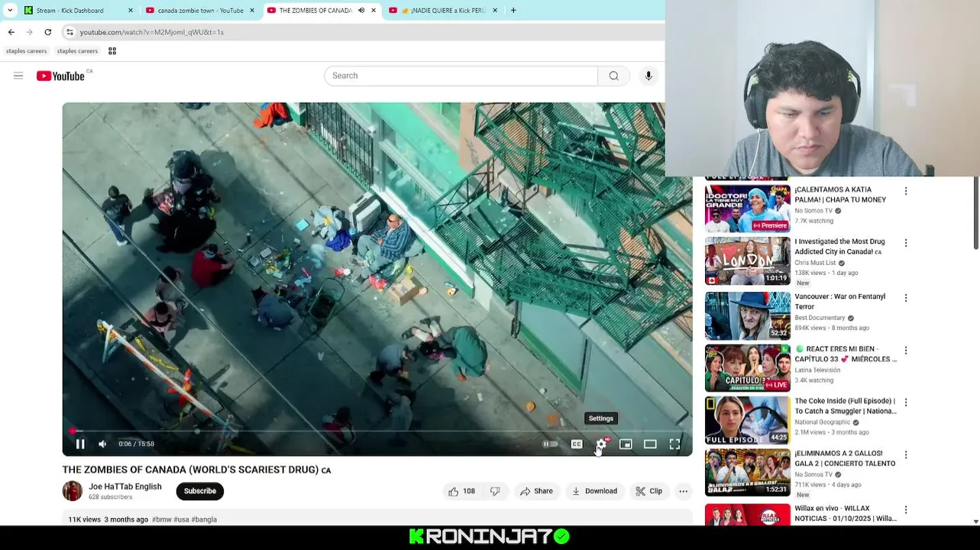This screenshot has width=980, height=550.
Task: Open the YouTube hamburger guide menu
Action: 18,76
